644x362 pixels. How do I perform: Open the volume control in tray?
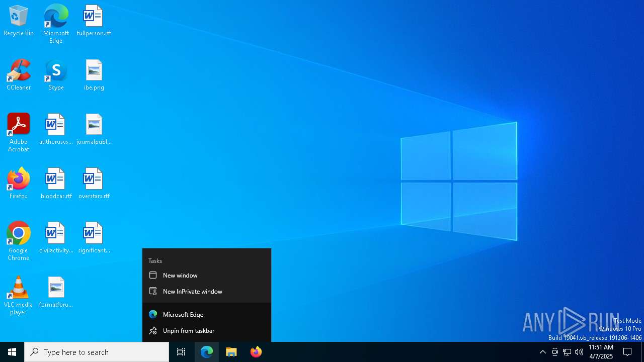click(579, 352)
